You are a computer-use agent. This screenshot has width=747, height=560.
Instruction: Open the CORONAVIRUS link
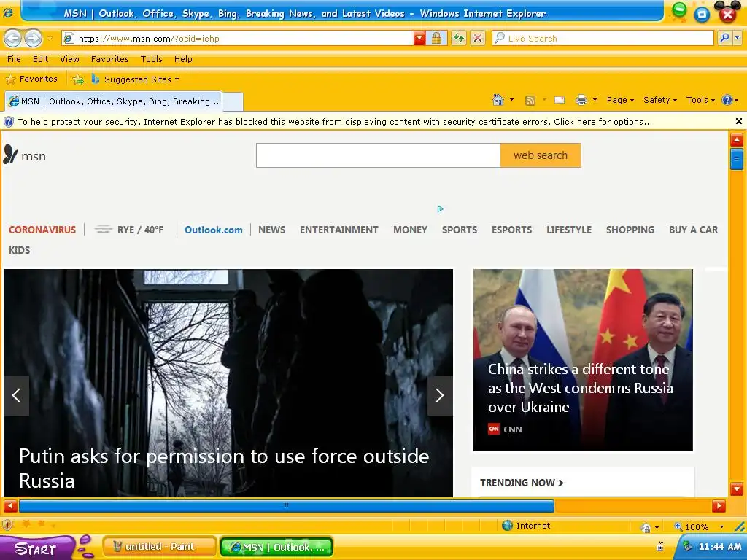42,230
